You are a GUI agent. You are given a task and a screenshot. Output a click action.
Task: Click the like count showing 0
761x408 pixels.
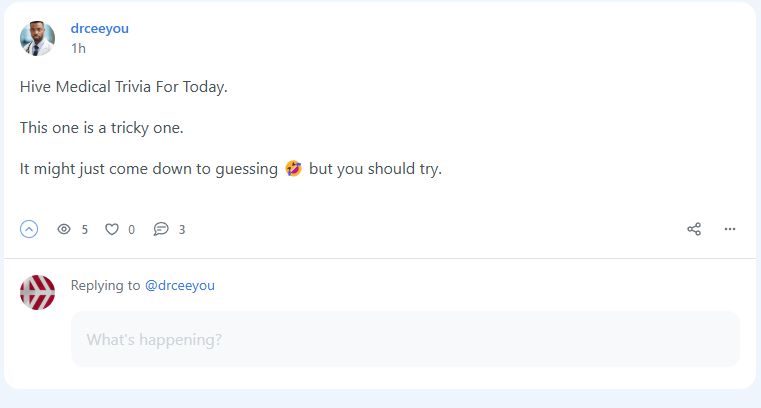[x=132, y=229]
